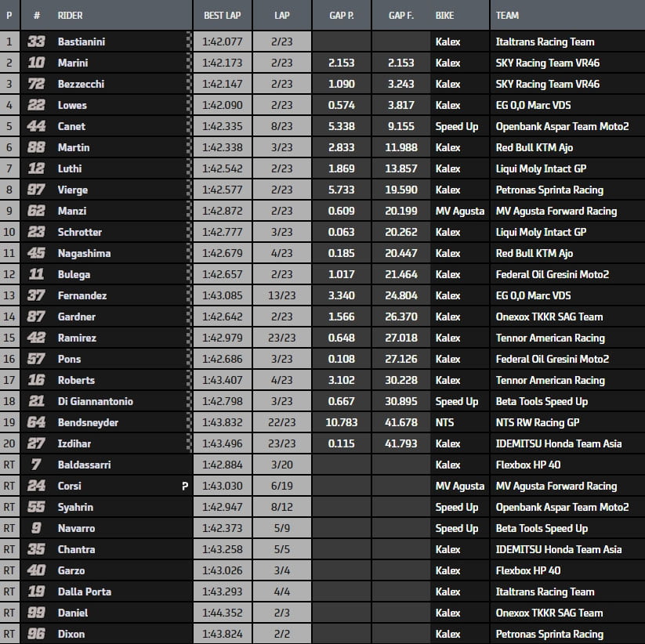Viewport: 645px width, 644px height.
Task: Click checkered flag marker on Bastianini's row
Action: (x=189, y=42)
